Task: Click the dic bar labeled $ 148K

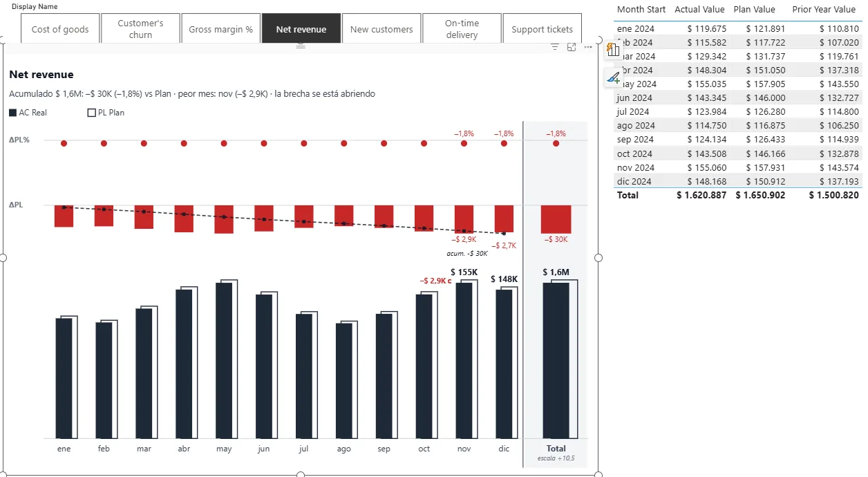Action: 504,364
